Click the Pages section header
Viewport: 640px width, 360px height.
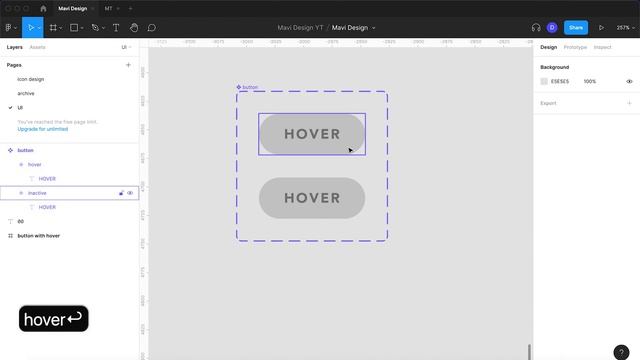point(14,65)
